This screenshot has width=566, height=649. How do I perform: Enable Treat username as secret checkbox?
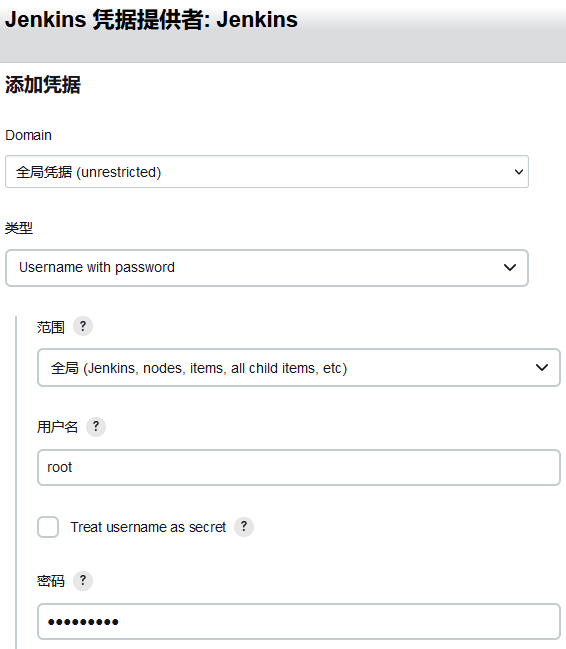[48, 527]
